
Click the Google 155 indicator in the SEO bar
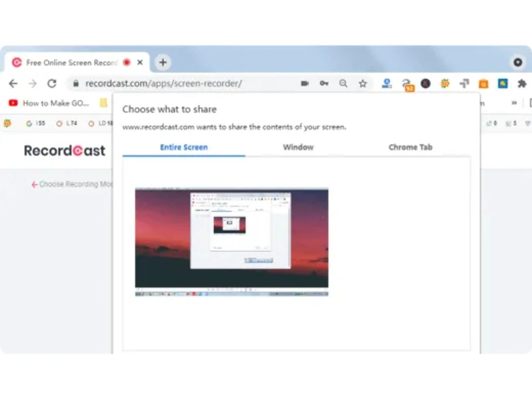coord(35,124)
